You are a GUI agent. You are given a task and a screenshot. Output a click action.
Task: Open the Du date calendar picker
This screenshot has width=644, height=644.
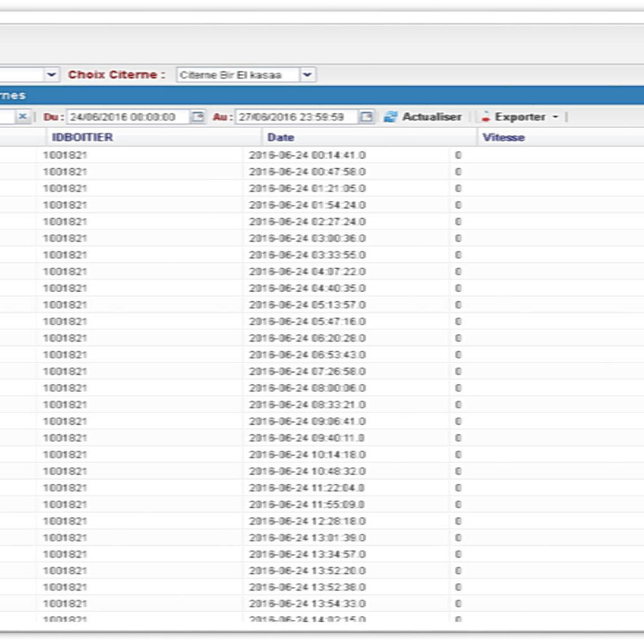198,117
